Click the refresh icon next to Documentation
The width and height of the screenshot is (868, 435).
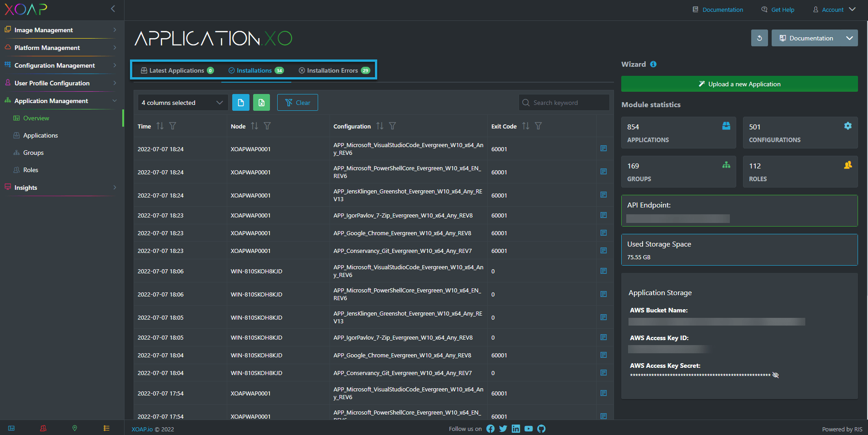[x=759, y=38]
